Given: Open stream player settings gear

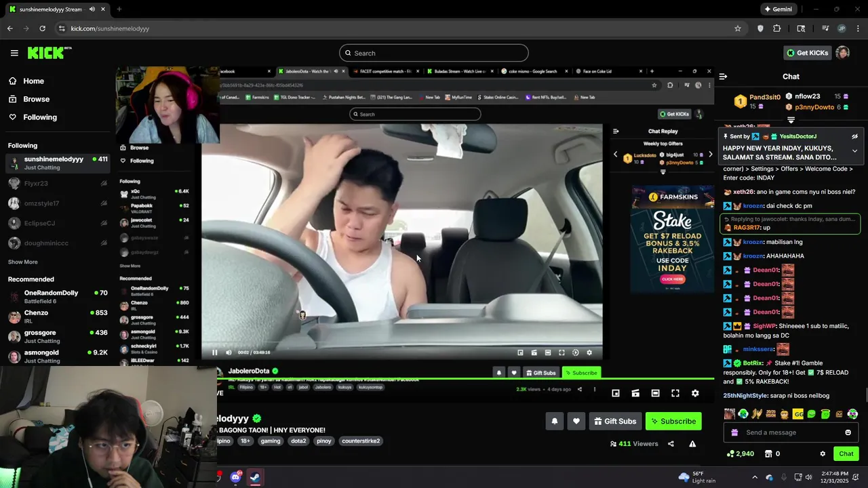Looking at the screenshot, I should (695, 393).
